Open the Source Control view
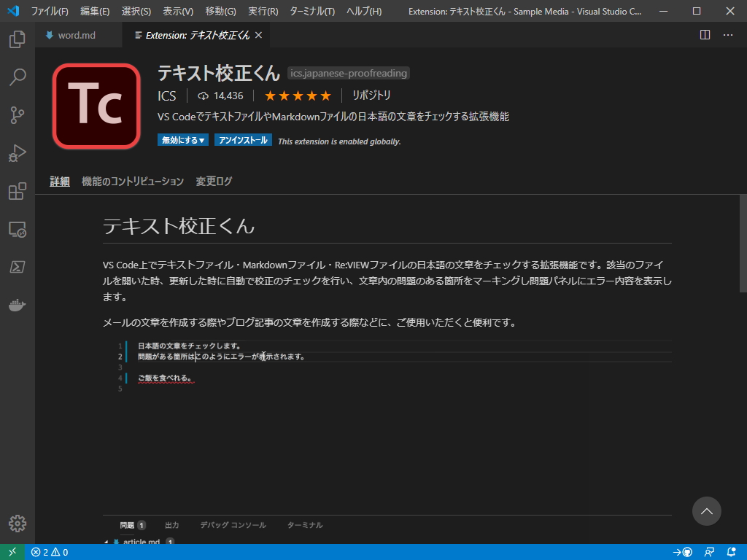Screen dimensions: 747x560 (x=16, y=115)
